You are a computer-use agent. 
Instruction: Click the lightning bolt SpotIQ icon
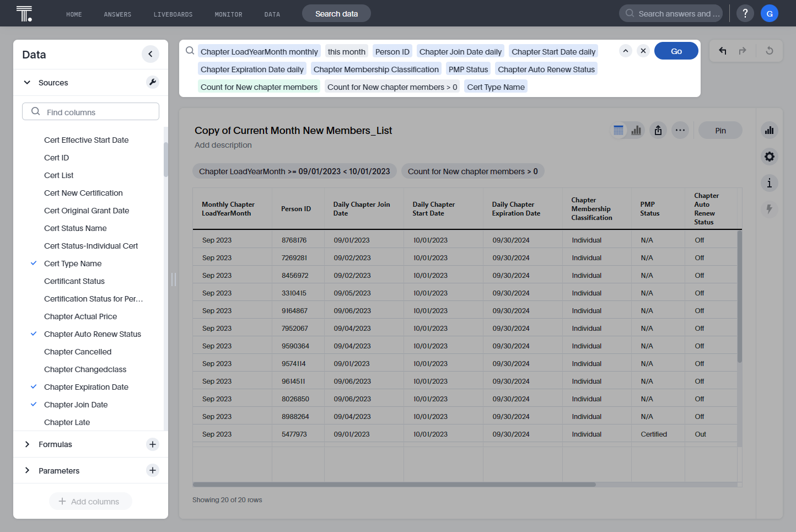click(770, 209)
